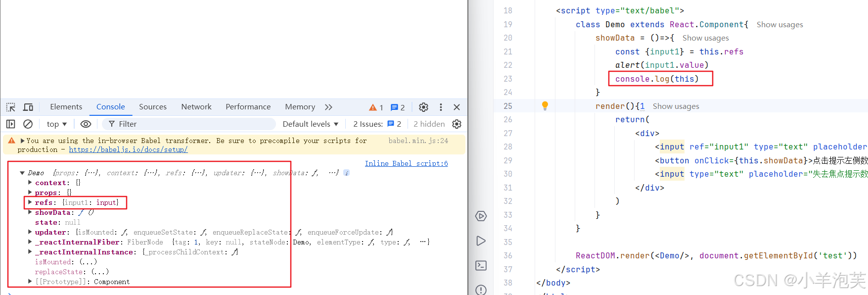The image size is (868, 295).
Task: Click the 2 hidden messages label
Action: tap(429, 124)
